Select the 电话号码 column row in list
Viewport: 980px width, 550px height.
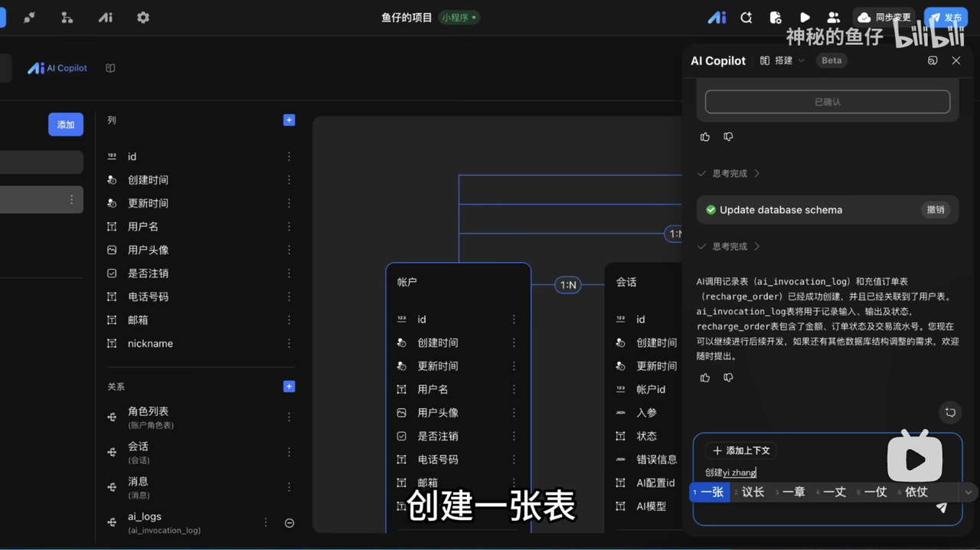201,297
